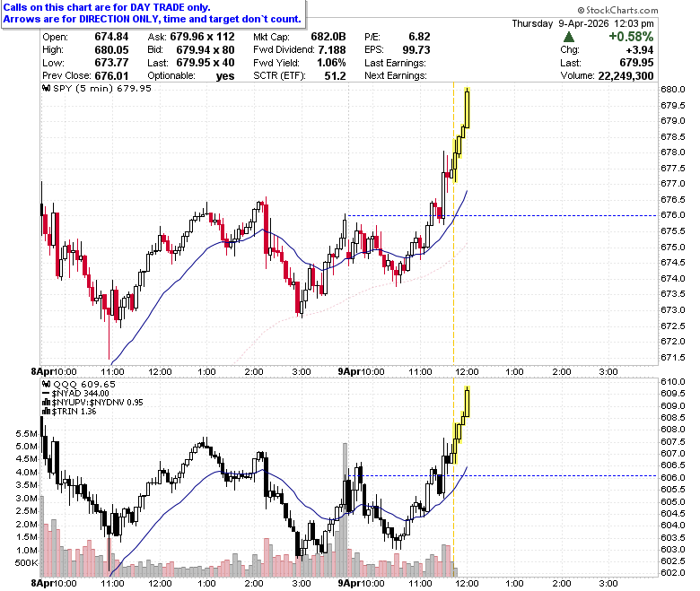
Task: Select the 9Apr date marker on SPY axis
Action: [349, 371]
